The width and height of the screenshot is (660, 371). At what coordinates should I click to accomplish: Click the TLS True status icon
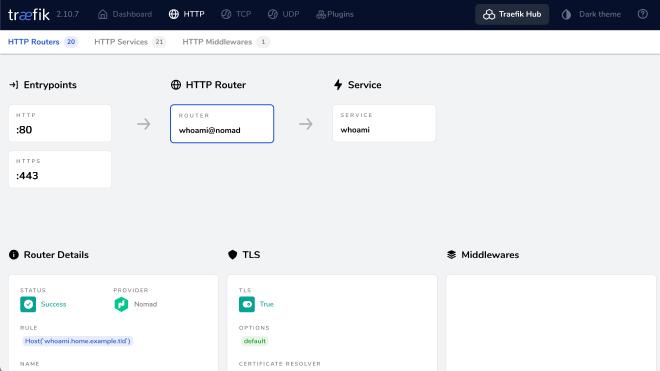[247, 304]
